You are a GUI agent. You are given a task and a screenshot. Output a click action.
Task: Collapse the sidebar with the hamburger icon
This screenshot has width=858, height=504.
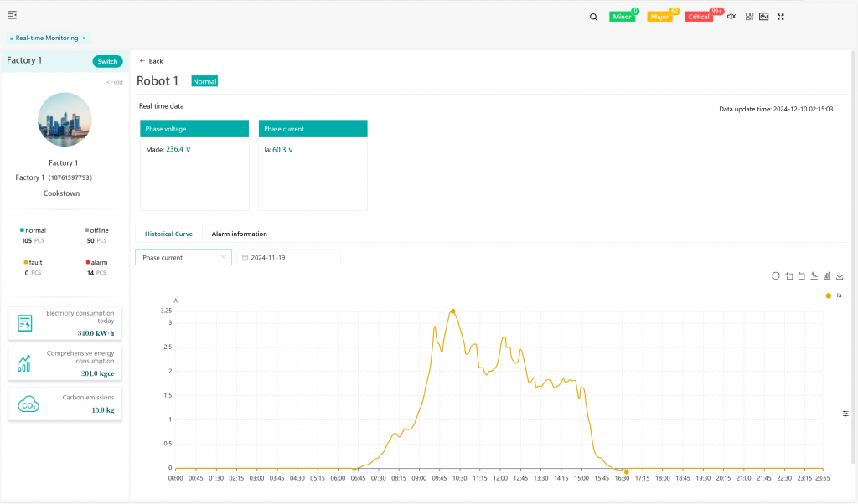pos(12,16)
